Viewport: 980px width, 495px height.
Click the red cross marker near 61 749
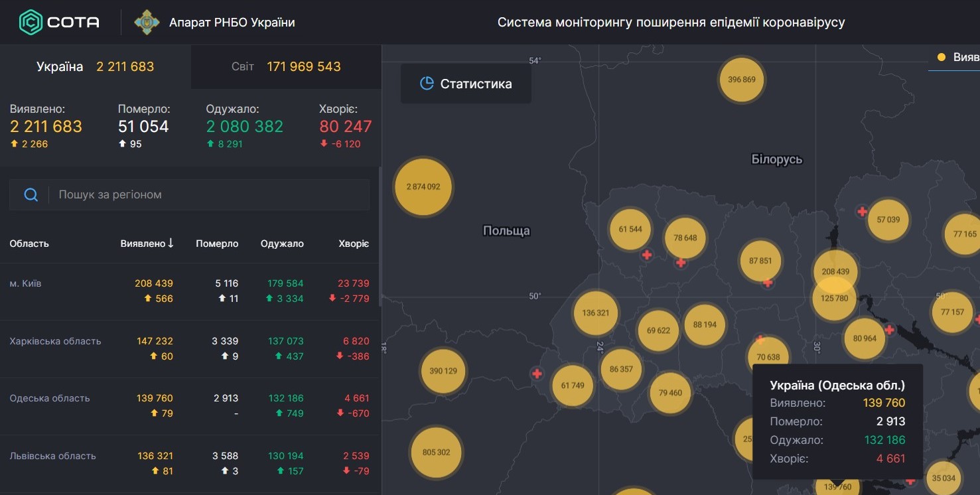coord(537,374)
